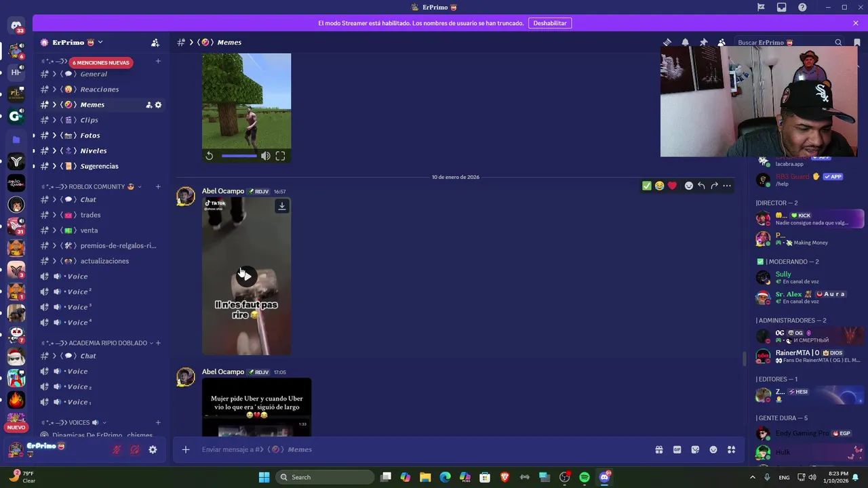The width and height of the screenshot is (868, 488).
Task: Invite people to the Memes channel
Action: [x=149, y=105]
